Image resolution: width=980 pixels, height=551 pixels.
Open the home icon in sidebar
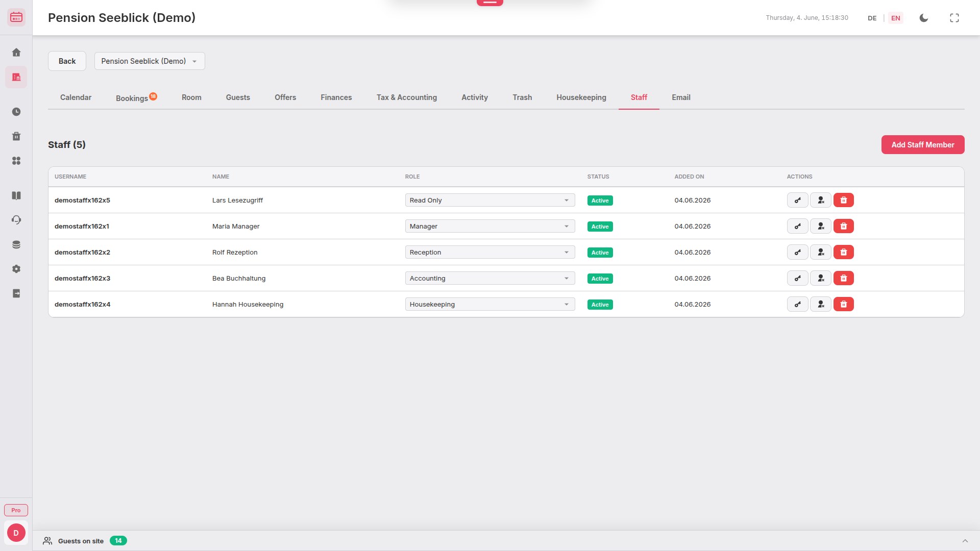pyautogui.click(x=16, y=53)
